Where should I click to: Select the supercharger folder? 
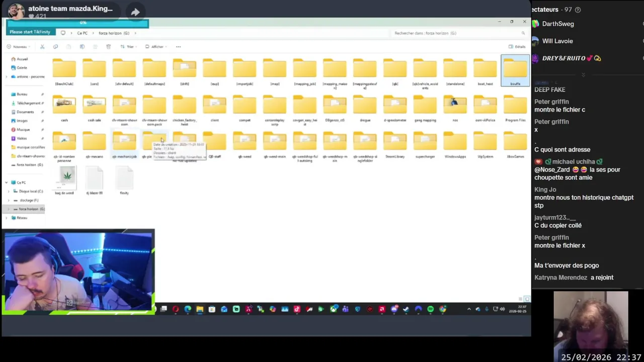coord(425,145)
